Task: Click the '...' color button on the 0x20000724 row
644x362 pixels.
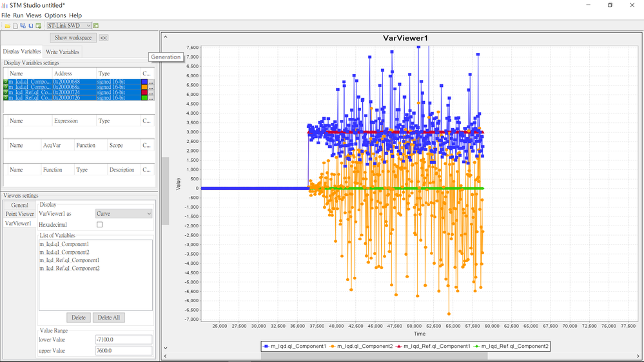Action: [151, 93]
